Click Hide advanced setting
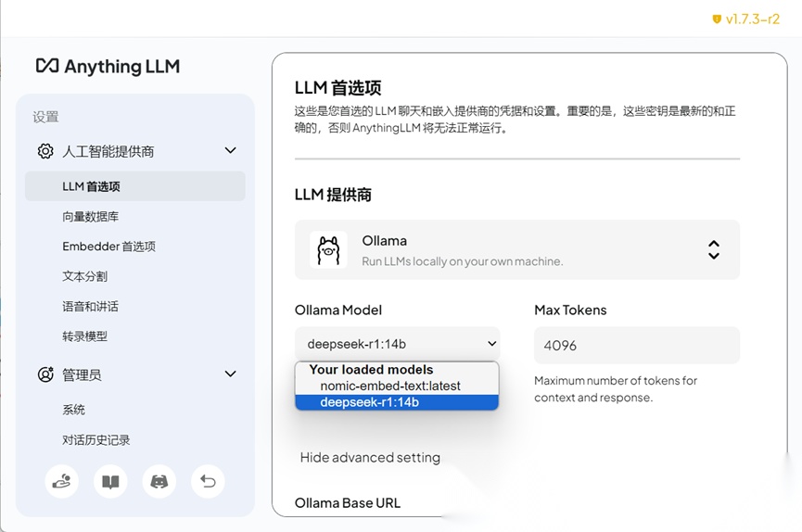Screen dimensions: 802x532 (370, 457)
